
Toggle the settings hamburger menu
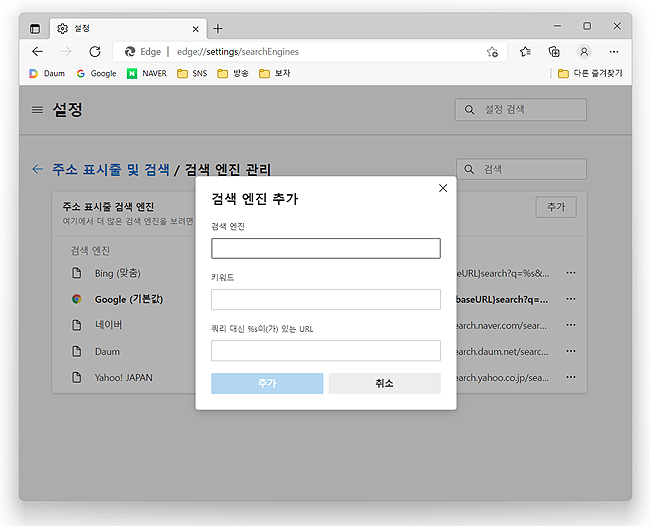click(x=37, y=110)
